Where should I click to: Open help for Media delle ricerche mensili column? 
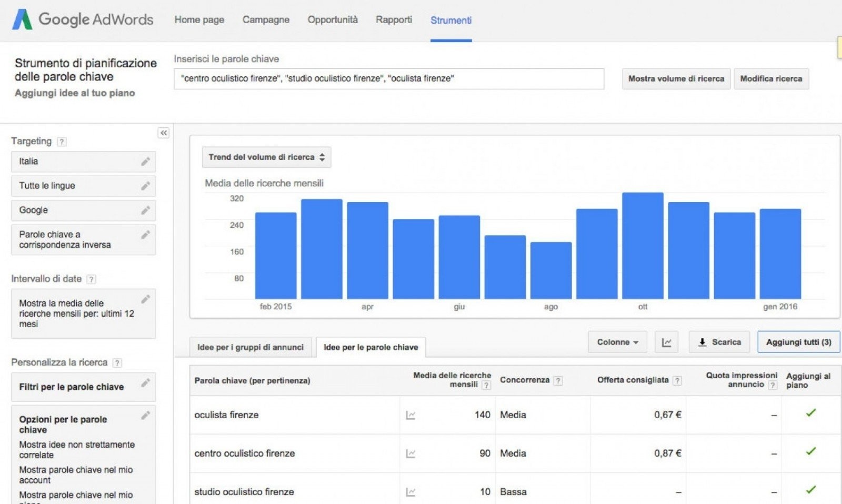click(486, 385)
